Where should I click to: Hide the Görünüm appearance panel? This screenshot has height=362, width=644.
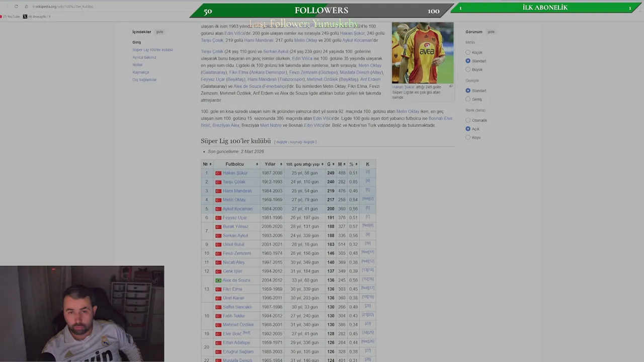pyautogui.click(x=491, y=32)
